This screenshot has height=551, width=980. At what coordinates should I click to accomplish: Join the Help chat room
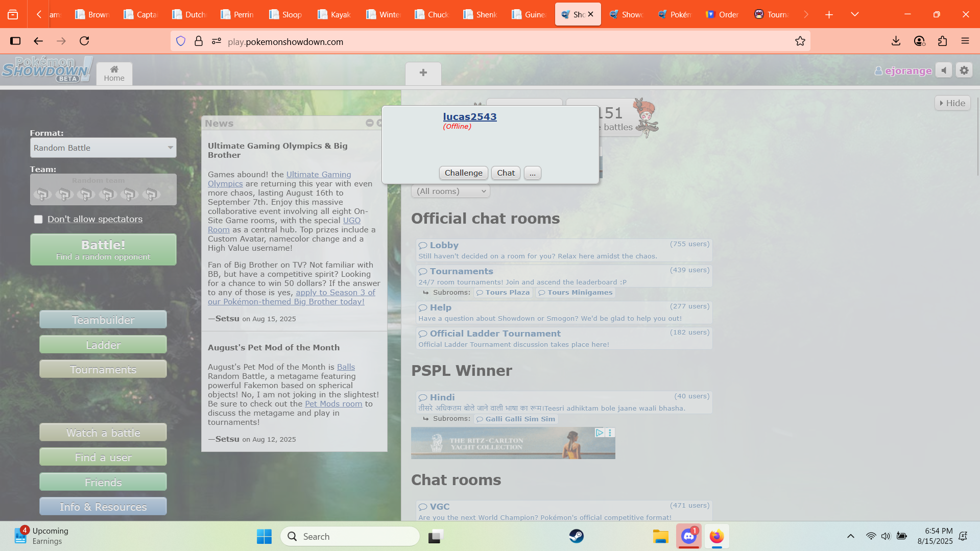click(564, 313)
